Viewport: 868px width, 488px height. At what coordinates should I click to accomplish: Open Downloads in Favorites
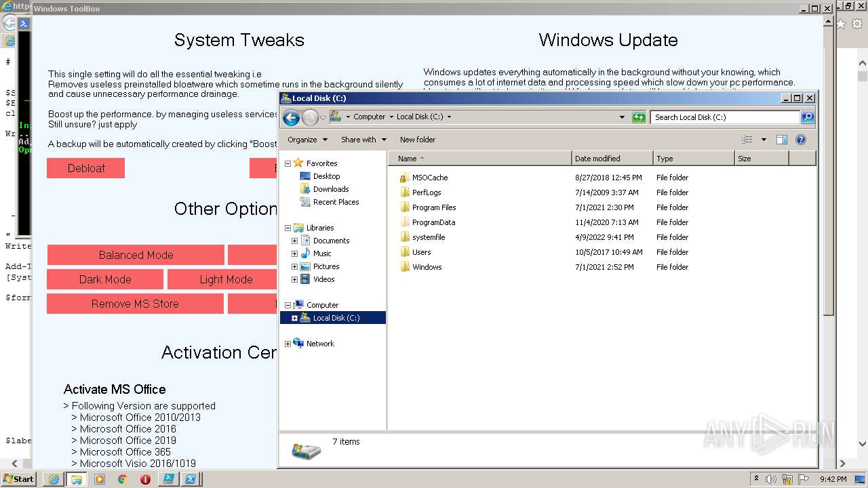(x=331, y=189)
